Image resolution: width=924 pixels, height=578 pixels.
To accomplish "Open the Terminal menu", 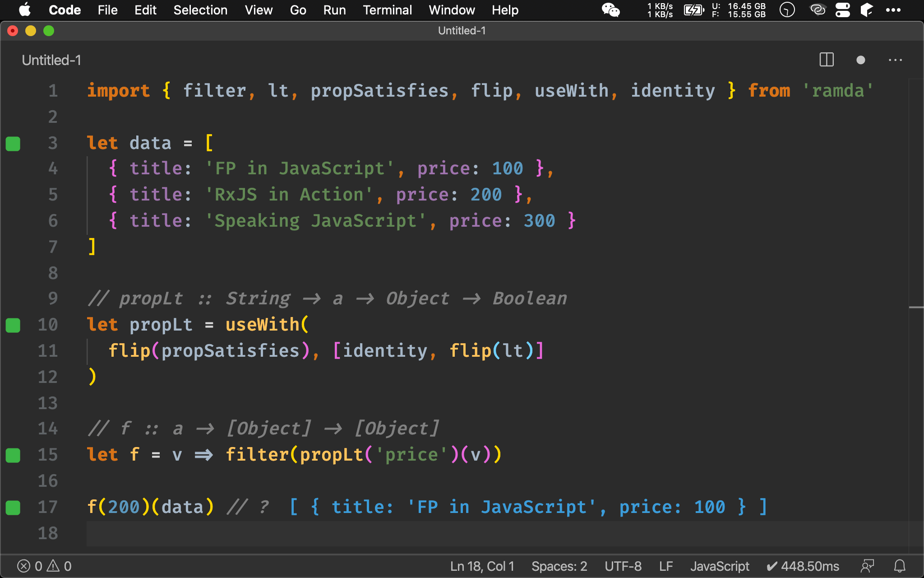I will coord(387,10).
